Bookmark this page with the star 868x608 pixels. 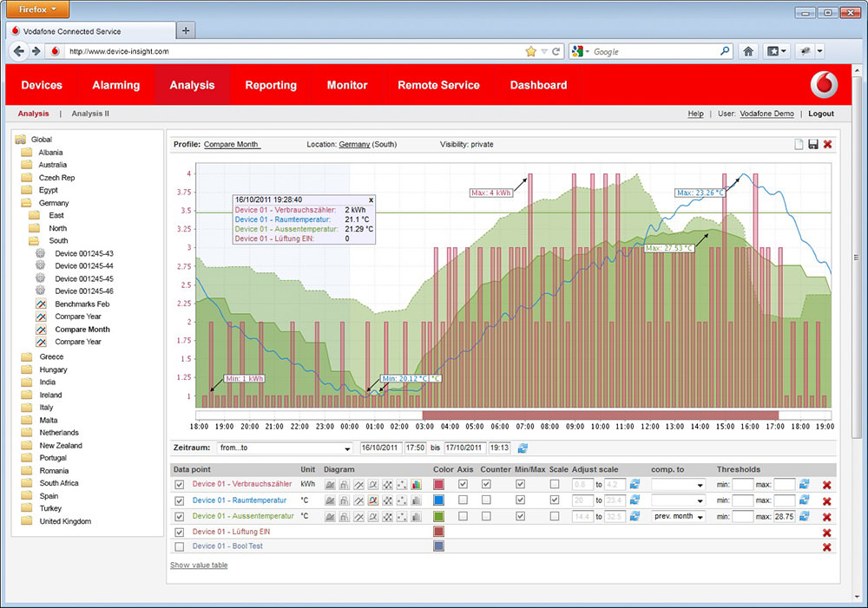530,51
